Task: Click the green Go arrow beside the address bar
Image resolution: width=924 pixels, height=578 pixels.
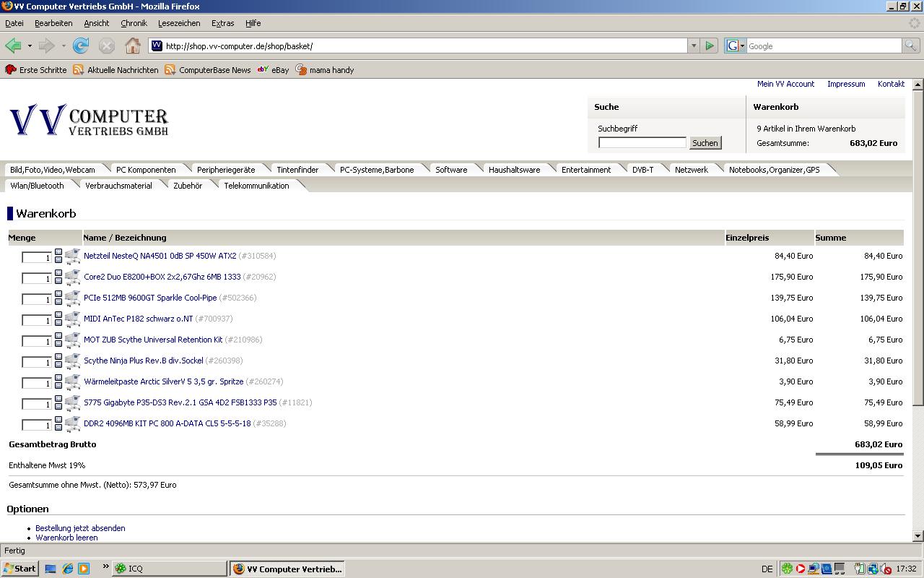Action: 710,46
